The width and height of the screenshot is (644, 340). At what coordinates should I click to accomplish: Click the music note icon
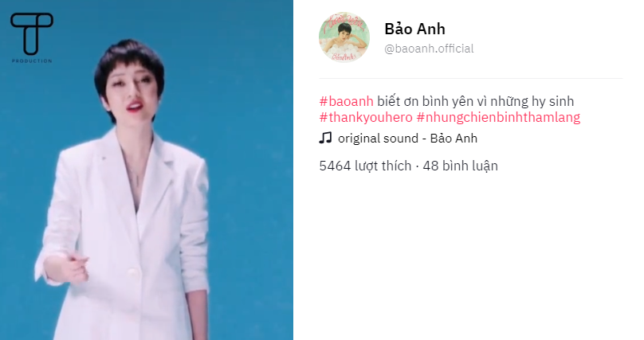pyautogui.click(x=325, y=138)
